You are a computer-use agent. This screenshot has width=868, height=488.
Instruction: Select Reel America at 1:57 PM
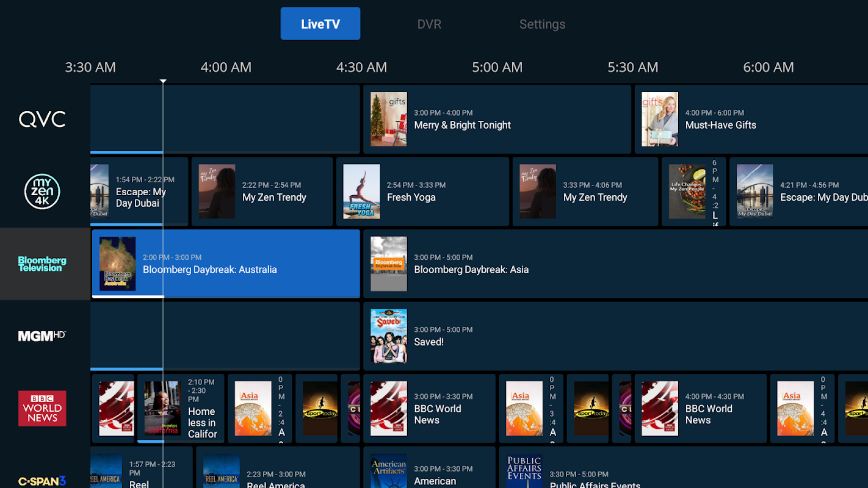(142, 467)
